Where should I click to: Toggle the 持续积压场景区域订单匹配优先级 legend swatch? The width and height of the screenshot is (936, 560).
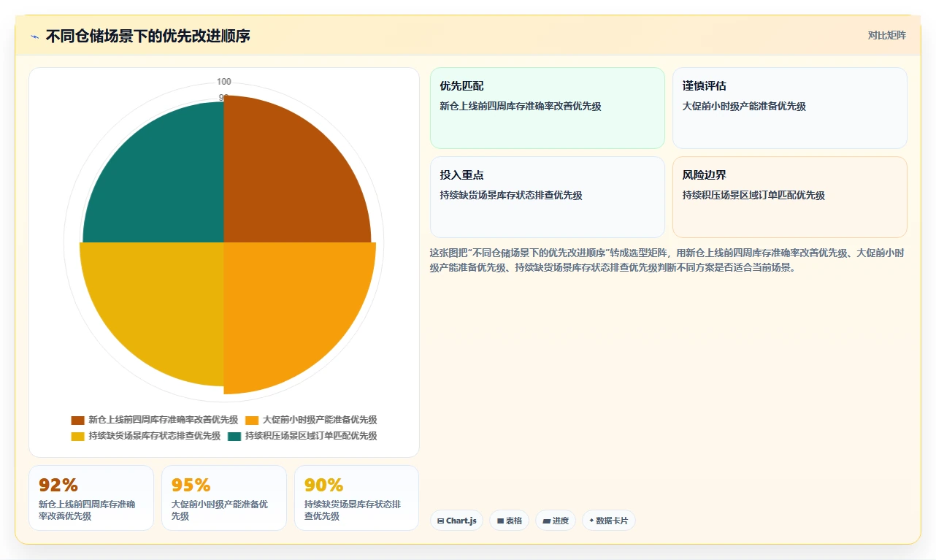tap(234, 437)
